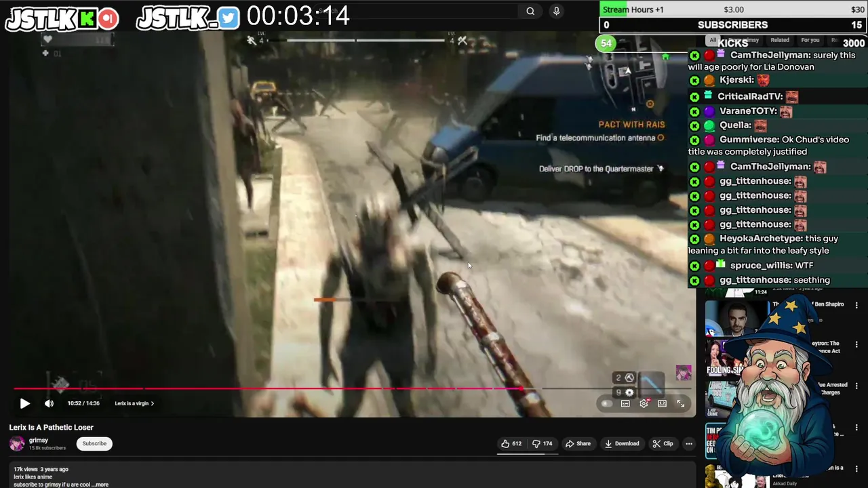The height and width of the screenshot is (488, 868).
Task: Enter fullscreen with the player corner icon
Action: (680, 403)
